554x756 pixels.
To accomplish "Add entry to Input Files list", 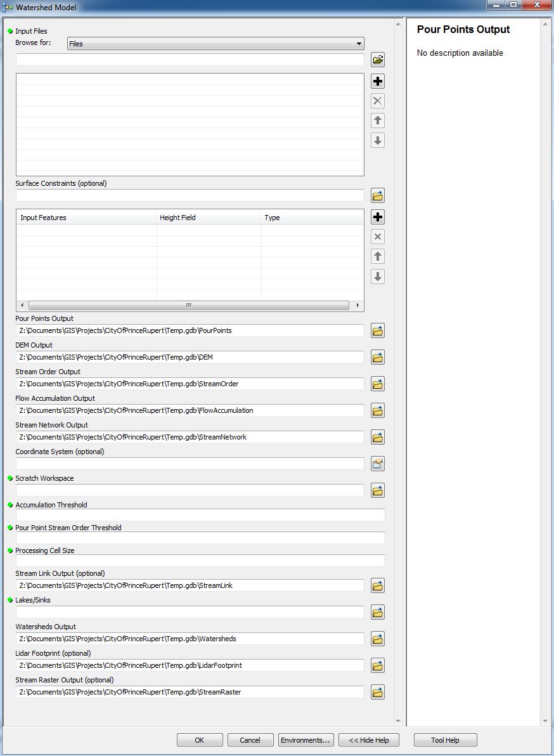I will [378, 81].
